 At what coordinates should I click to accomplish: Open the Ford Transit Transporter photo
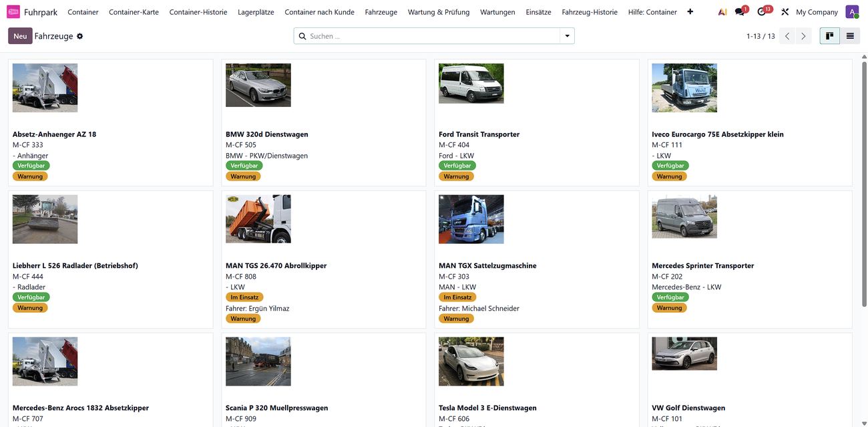471,84
